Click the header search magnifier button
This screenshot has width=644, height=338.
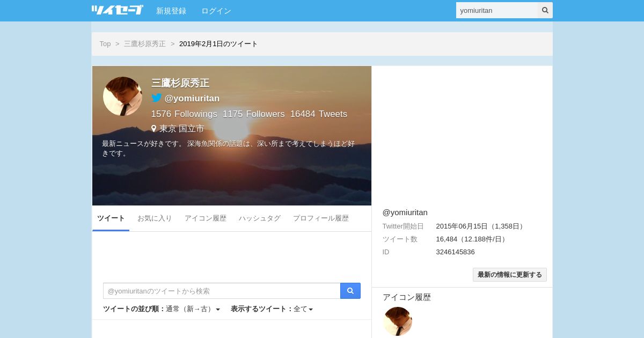tap(545, 10)
